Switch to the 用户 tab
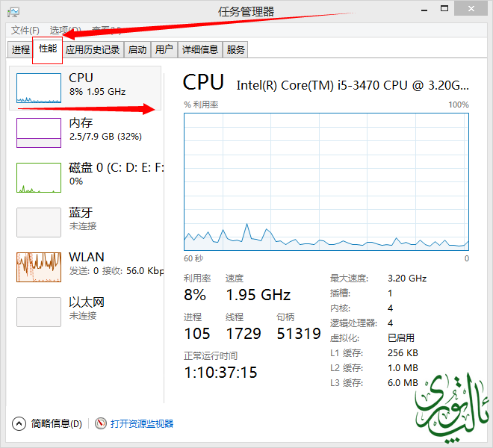 click(164, 50)
